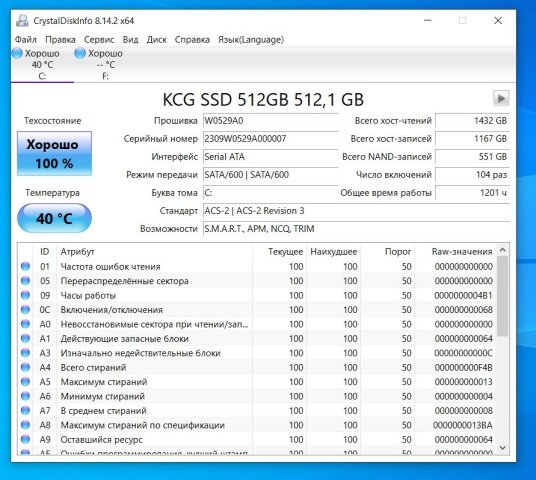The image size is (536, 480).
Task: Open the Правка menu
Action: pos(60,40)
